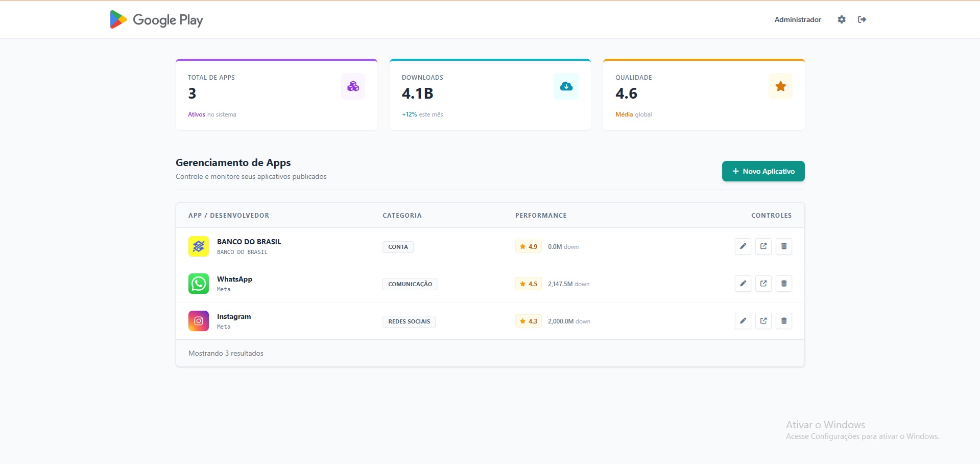Viewport: 980px width, 464px height.
Task: Click the Downloads cloud icon
Action: pyautogui.click(x=566, y=86)
